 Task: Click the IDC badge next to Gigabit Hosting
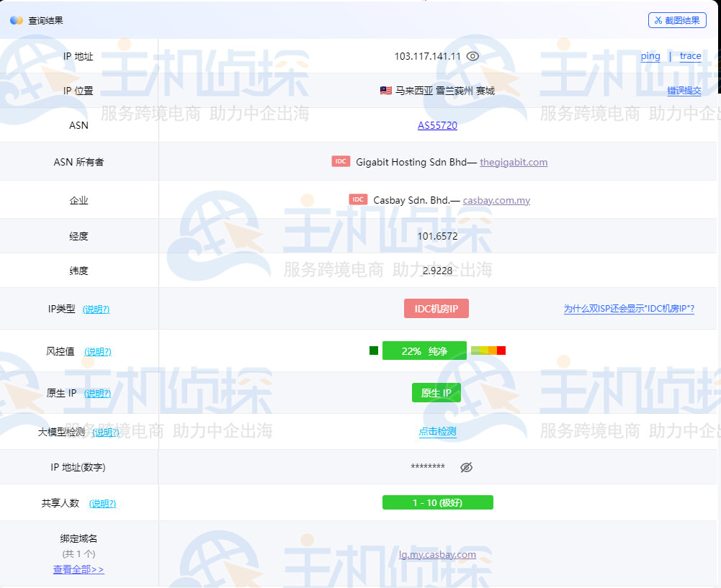pyautogui.click(x=341, y=162)
